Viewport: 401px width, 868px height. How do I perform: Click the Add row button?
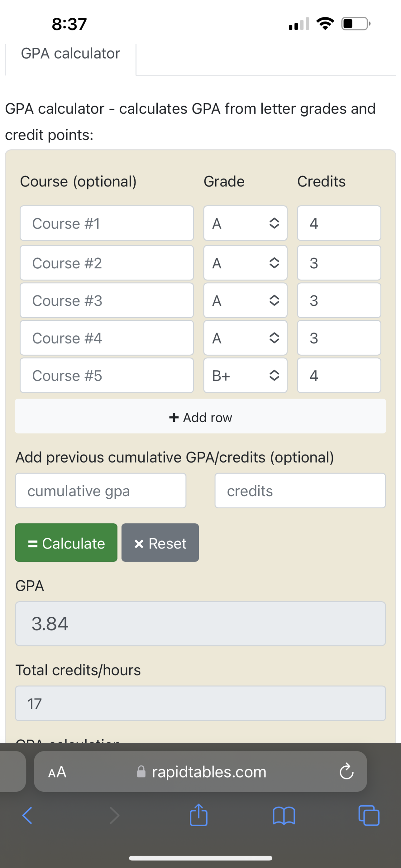(200, 416)
